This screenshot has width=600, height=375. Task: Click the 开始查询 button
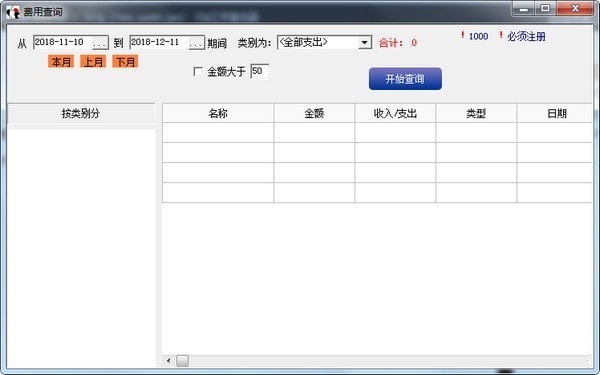[405, 79]
